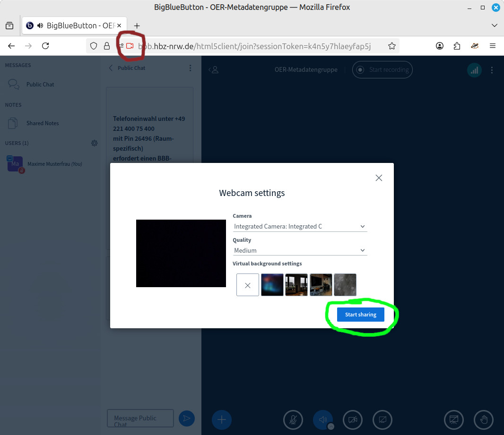
Task: Click Start sharing button
Action: [x=360, y=315]
